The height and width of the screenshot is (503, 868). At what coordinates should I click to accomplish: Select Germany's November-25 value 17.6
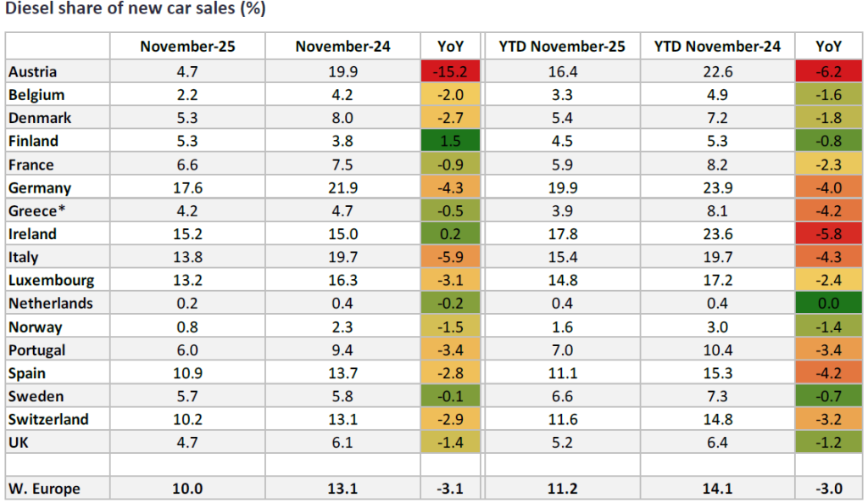coord(186,188)
